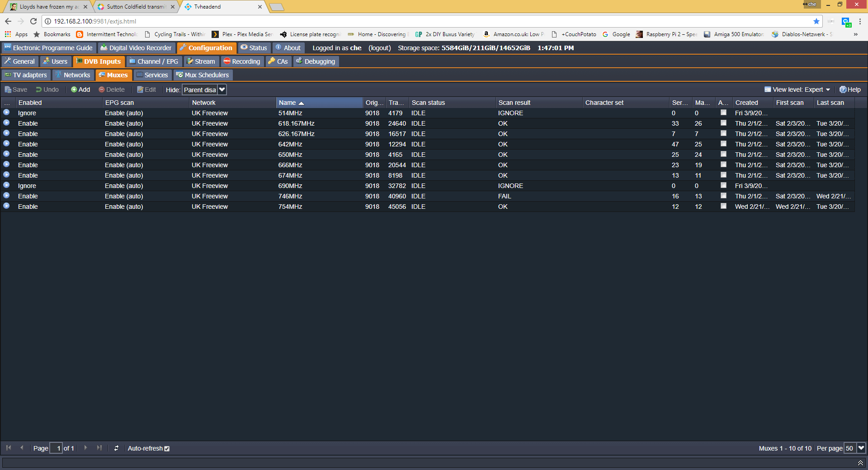The width and height of the screenshot is (868, 470).
Task: Click the bookmark star in address bar
Action: (816, 21)
